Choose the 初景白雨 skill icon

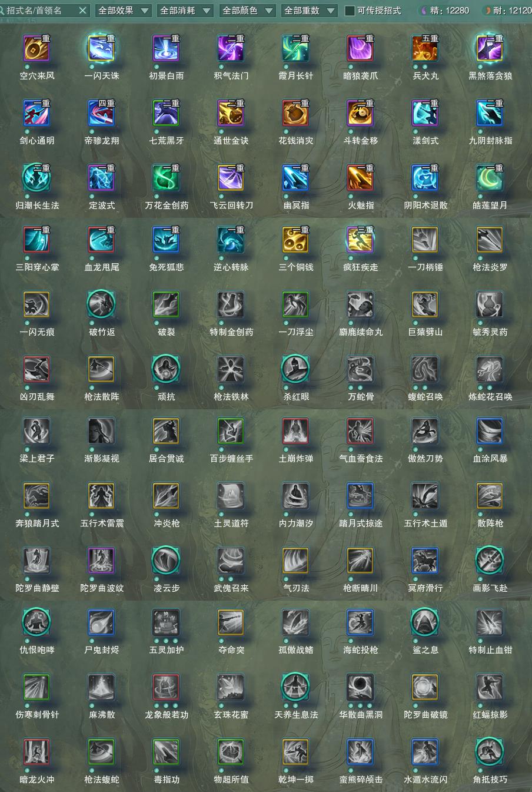click(166, 49)
